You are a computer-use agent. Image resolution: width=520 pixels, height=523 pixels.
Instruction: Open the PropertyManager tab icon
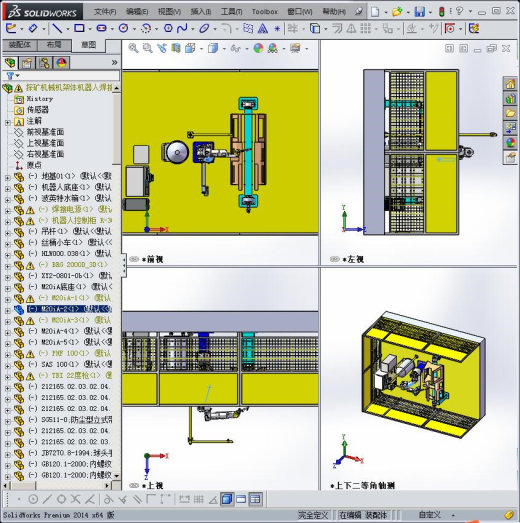(x=27, y=63)
